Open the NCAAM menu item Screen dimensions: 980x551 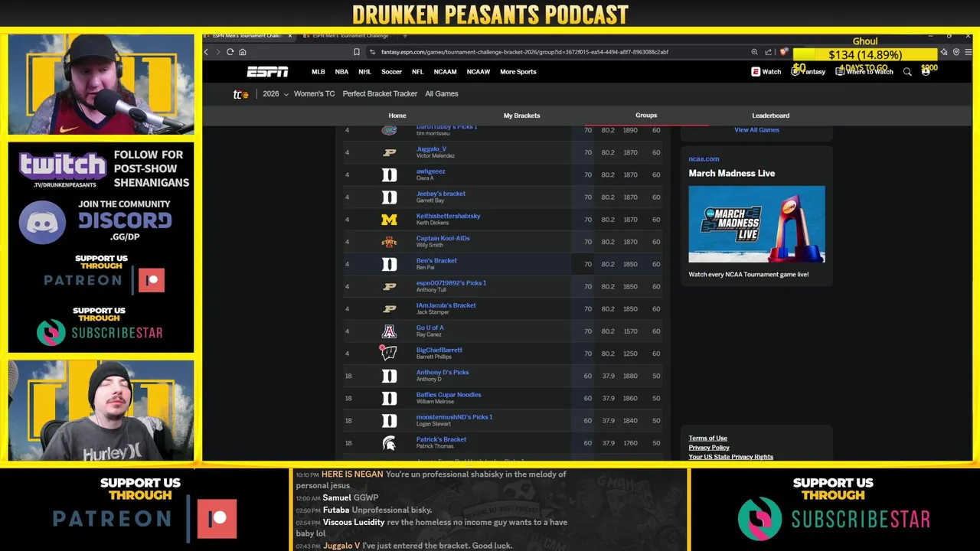[445, 72]
